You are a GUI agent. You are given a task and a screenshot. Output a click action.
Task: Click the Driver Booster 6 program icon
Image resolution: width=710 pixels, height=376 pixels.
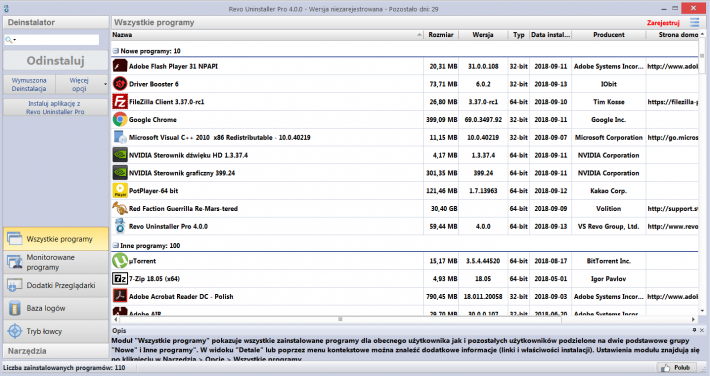coord(120,84)
